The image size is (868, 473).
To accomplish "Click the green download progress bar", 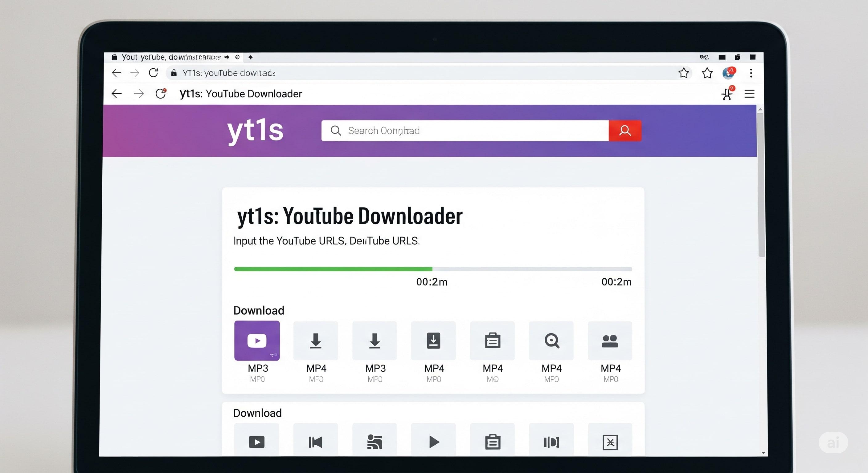I will point(333,269).
